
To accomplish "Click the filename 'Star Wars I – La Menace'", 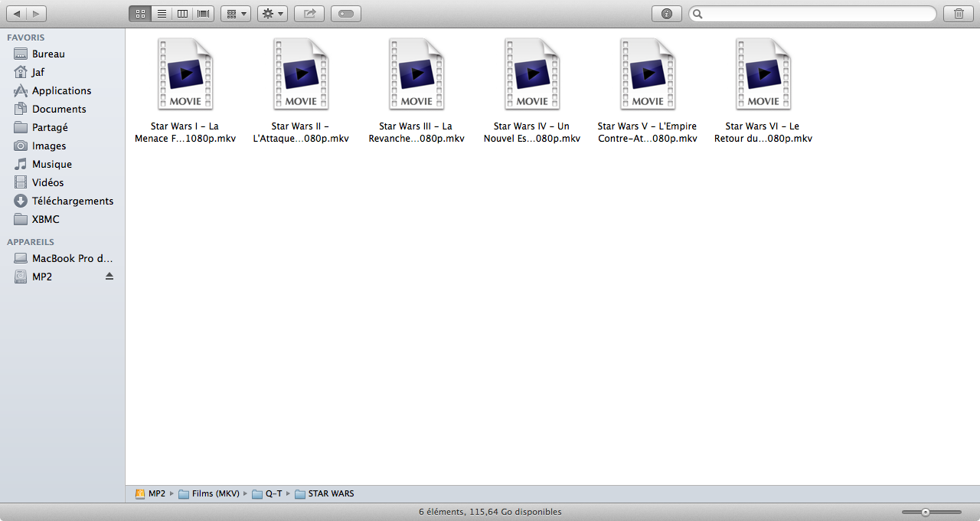I will 185,133.
